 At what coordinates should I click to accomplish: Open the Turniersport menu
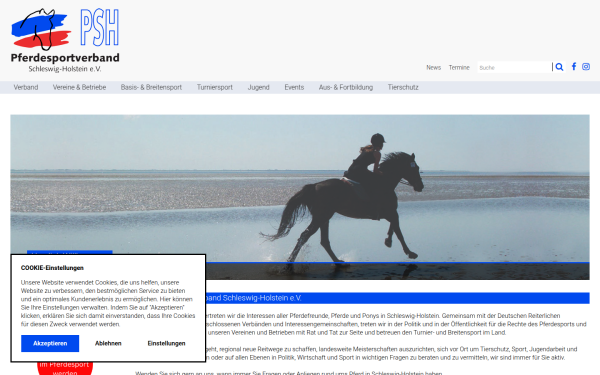215,87
